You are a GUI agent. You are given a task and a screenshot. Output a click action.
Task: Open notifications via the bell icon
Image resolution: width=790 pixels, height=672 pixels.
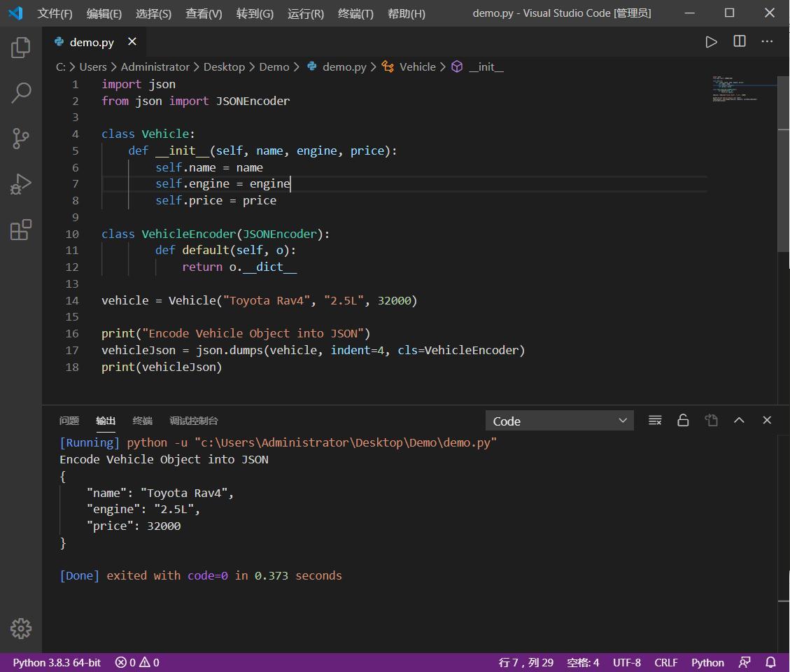tap(770, 662)
